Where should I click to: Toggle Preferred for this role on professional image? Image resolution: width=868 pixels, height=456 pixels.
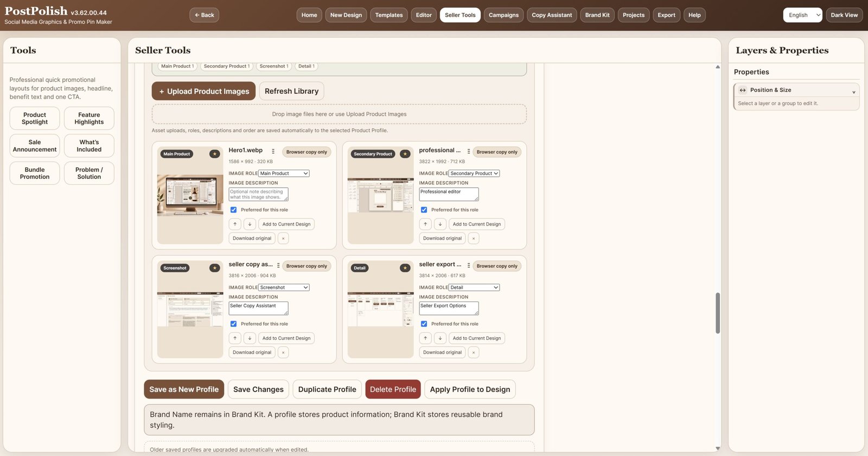(424, 210)
